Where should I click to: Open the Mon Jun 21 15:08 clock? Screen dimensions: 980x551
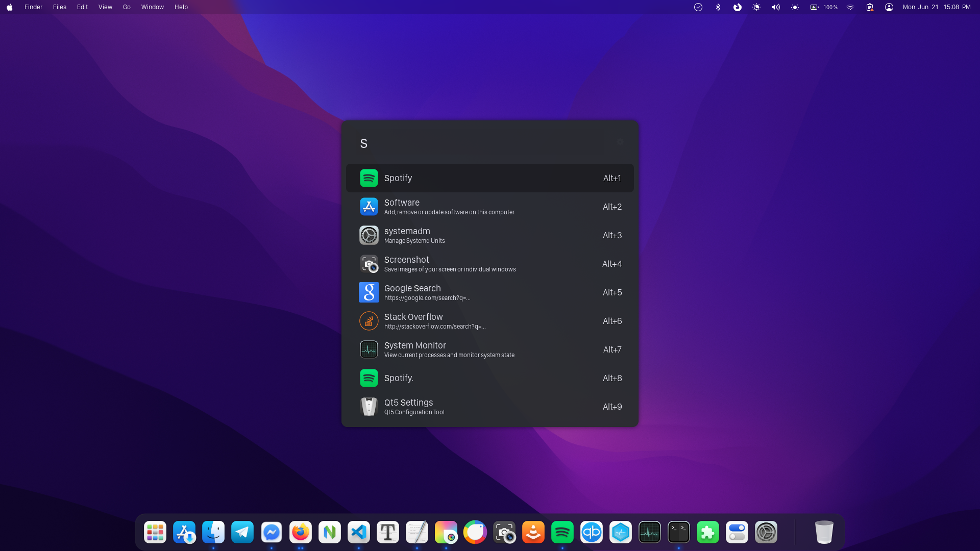click(x=937, y=7)
